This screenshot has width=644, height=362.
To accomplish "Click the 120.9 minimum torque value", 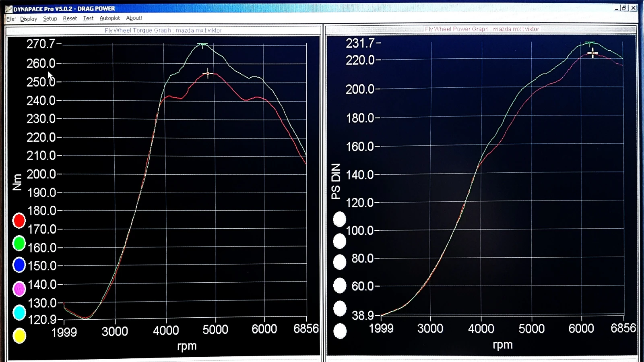I will coord(42,320).
